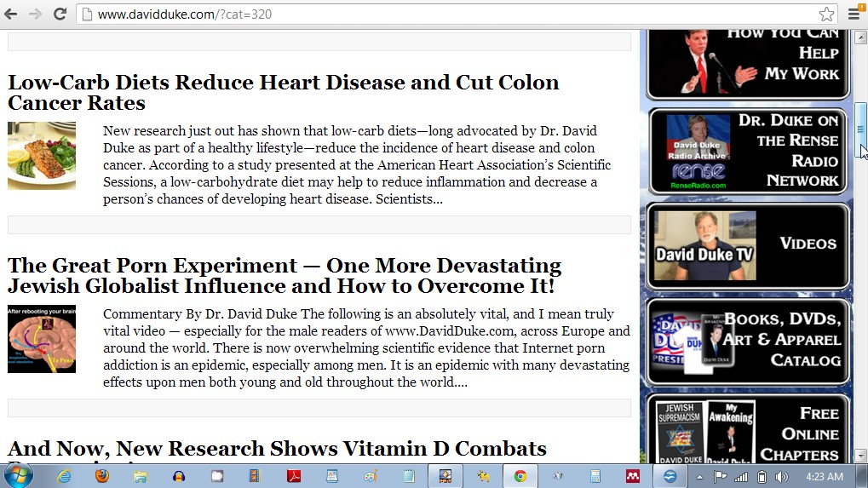Click the 4:23 AM system clock
This screenshot has width=868, height=488.
pos(825,476)
